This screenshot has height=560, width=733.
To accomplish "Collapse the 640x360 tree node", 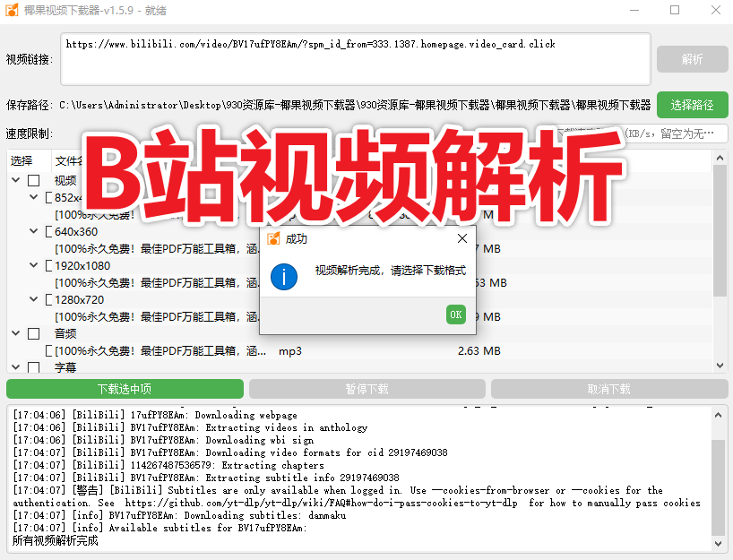I will (34, 231).
